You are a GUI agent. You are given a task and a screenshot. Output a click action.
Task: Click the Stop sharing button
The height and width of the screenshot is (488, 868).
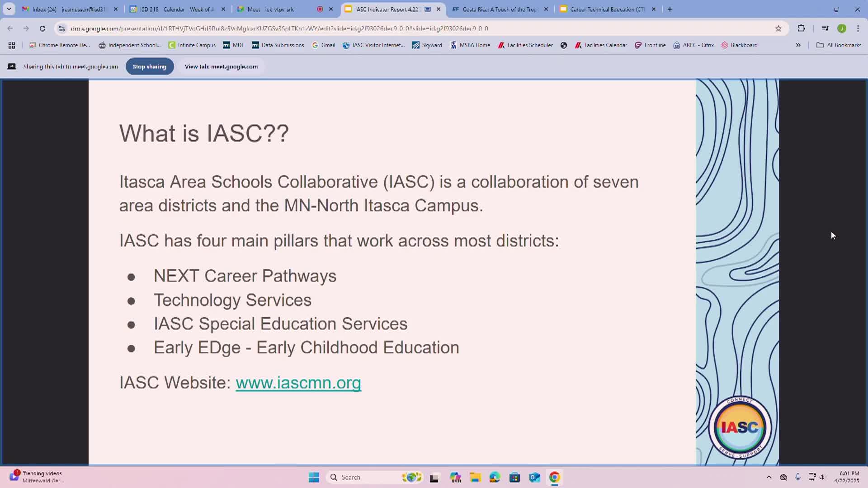150,66
